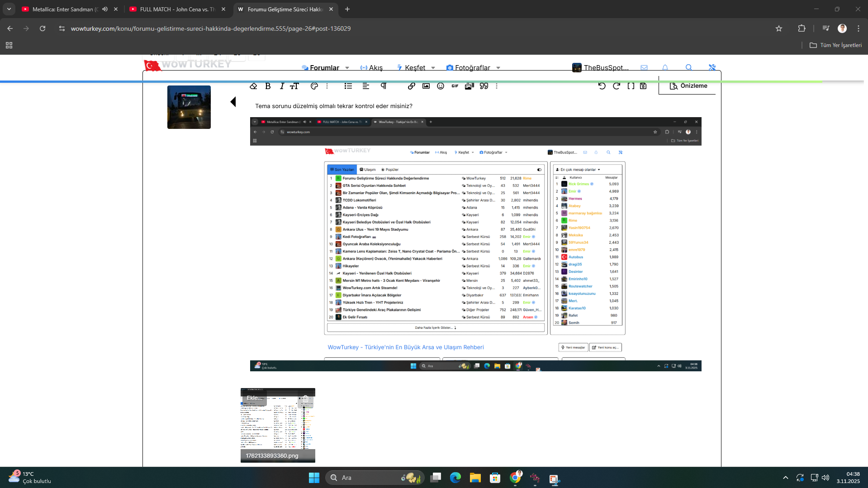Delete the attached 1762133893360.png file
Viewport: 868px width, 488px height.
[306, 399]
